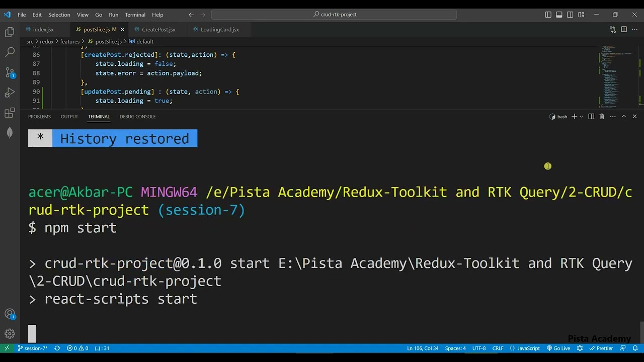The width and height of the screenshot is (644, 362).
Task: Start Go Live server
Action: click(558, 348)
